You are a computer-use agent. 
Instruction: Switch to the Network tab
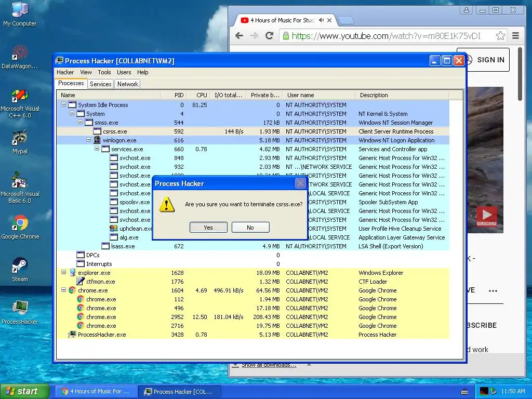point(128,84)
